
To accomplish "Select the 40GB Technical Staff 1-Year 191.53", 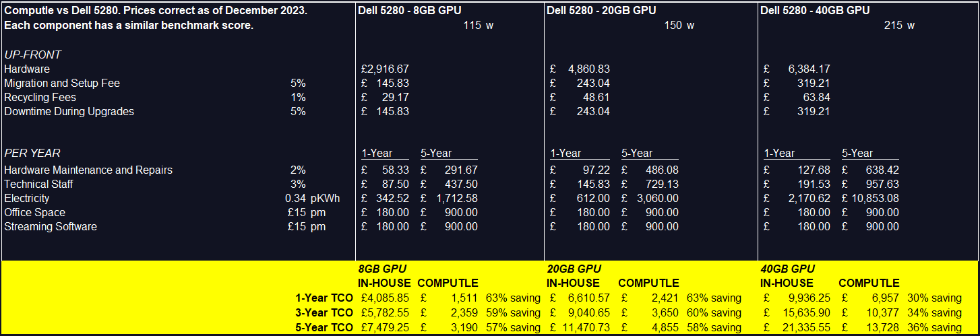I will (813, 184).
